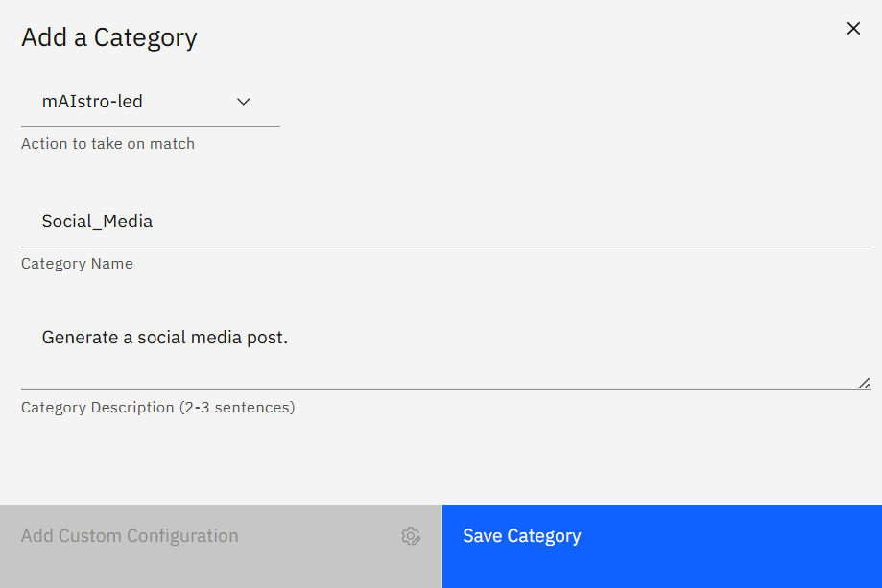
Task: Click the gear-with-pencil configuration icon
Action: pyautogui.click(x=411, y=536)
